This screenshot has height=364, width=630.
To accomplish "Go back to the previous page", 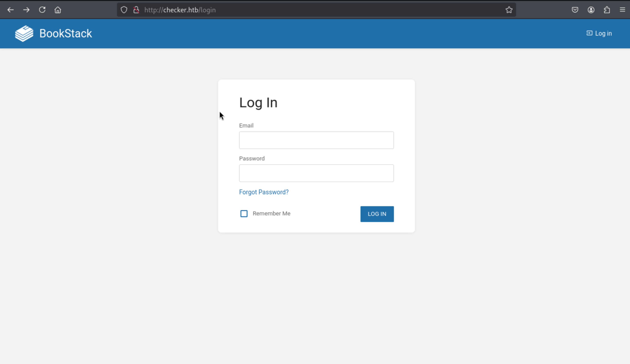I will point(11,10).
